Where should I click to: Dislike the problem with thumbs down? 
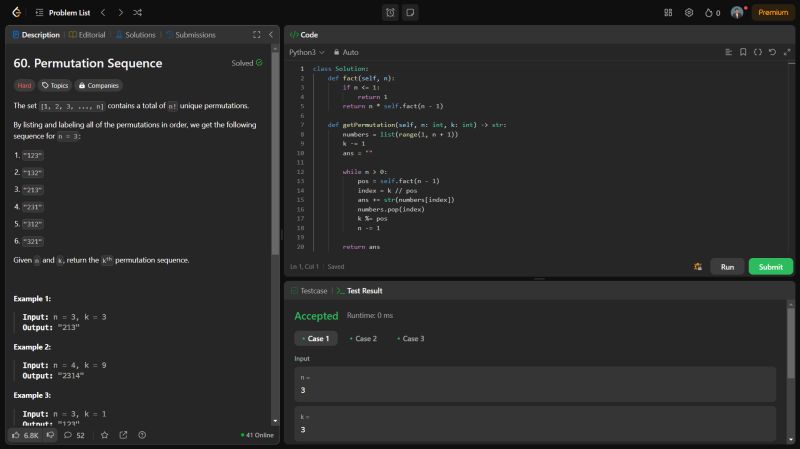click(50, 435)
